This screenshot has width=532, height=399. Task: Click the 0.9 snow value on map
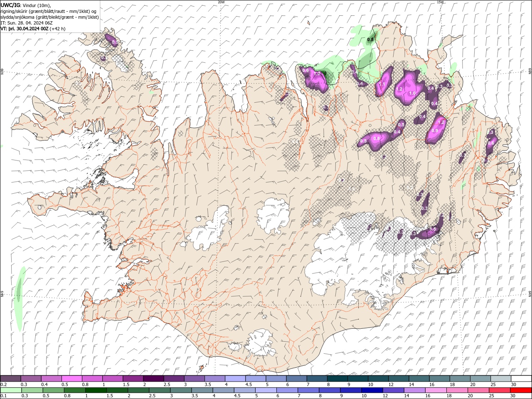[x=435, y=131]
